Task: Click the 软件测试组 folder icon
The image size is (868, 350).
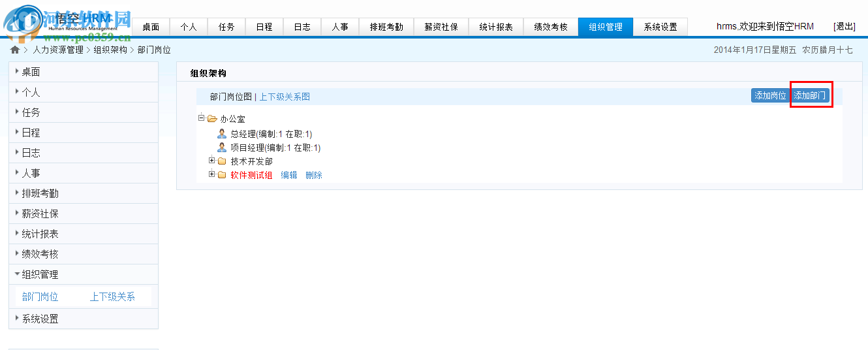Action: tap(222, 175)
